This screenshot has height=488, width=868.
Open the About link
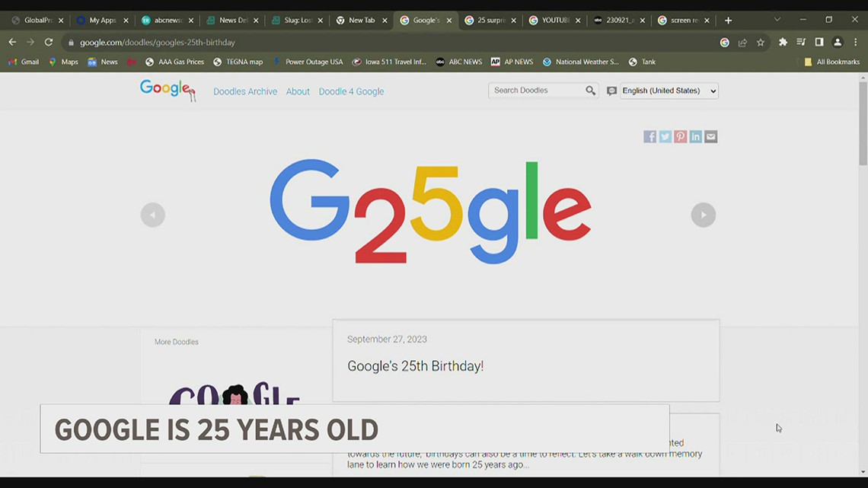(x=298, y=92)
